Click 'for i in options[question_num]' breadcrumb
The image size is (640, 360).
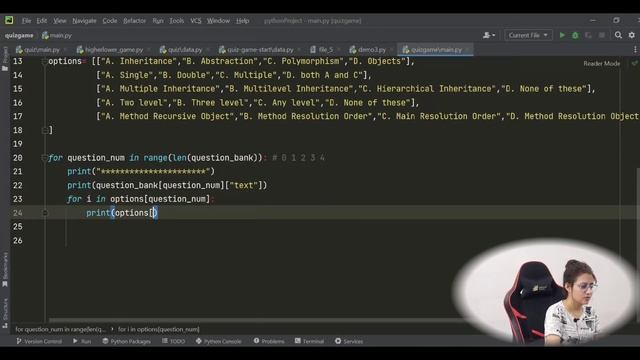point(159,329)
